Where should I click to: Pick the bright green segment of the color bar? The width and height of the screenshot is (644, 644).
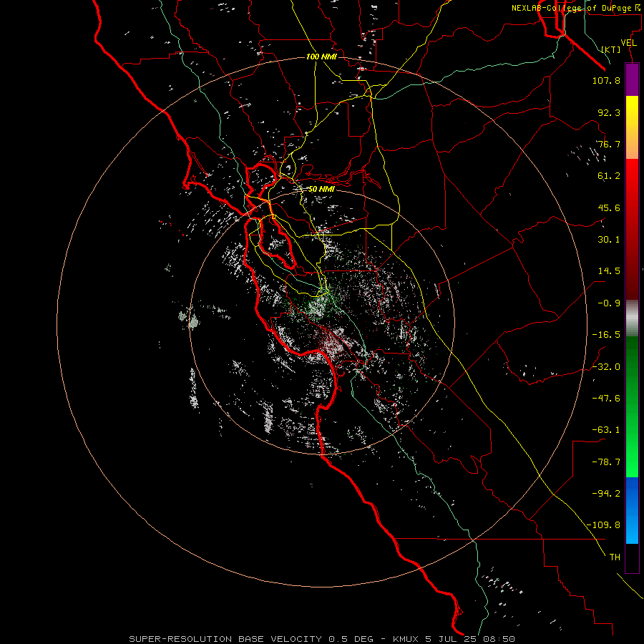632,448
